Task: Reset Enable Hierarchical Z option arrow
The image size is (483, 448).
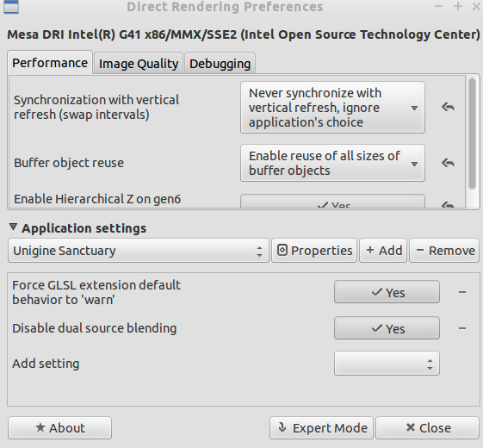Action: (448, 205)
